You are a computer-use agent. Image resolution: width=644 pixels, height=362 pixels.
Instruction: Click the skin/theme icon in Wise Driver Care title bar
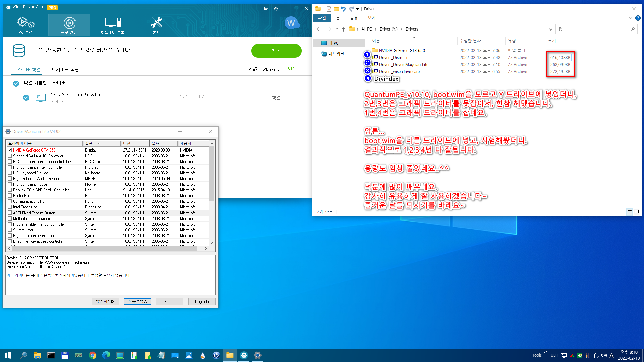[x=276, y=9]
